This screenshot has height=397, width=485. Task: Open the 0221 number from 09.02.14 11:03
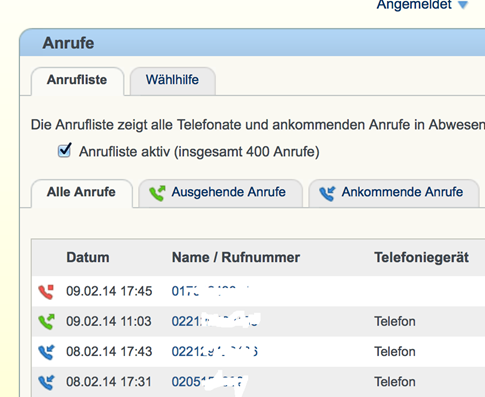[x=215, y=321]
